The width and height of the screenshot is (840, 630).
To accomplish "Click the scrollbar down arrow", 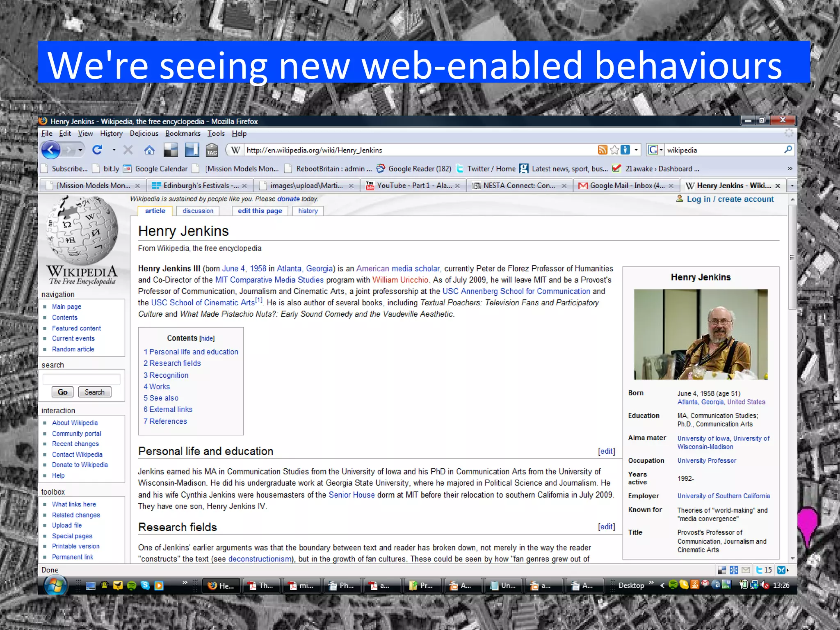I will 792,559.
